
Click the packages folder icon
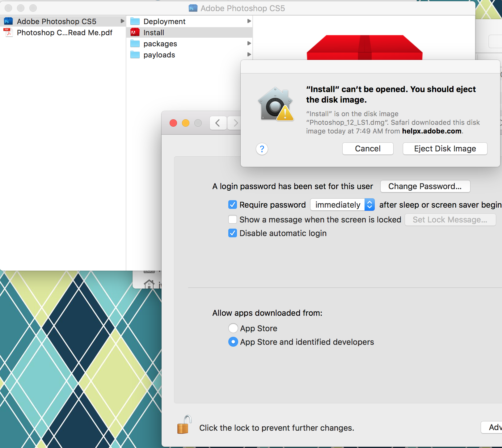(135, 44)
